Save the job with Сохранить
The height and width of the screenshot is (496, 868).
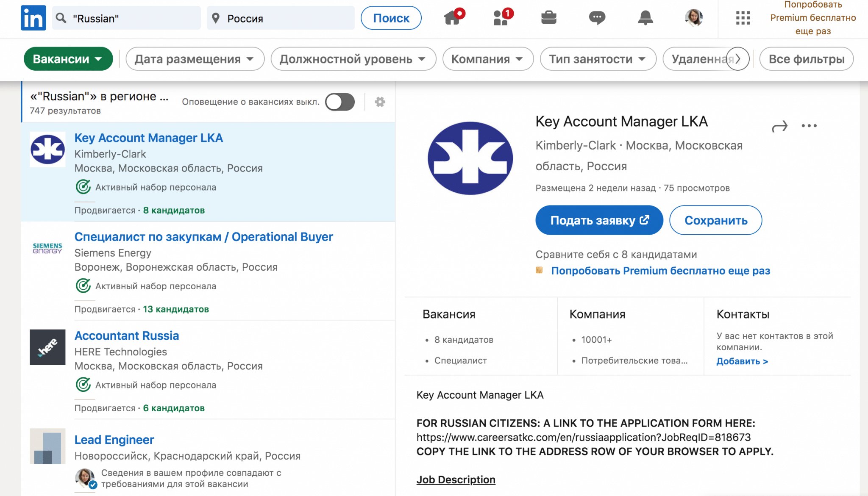tap(715, 220)
